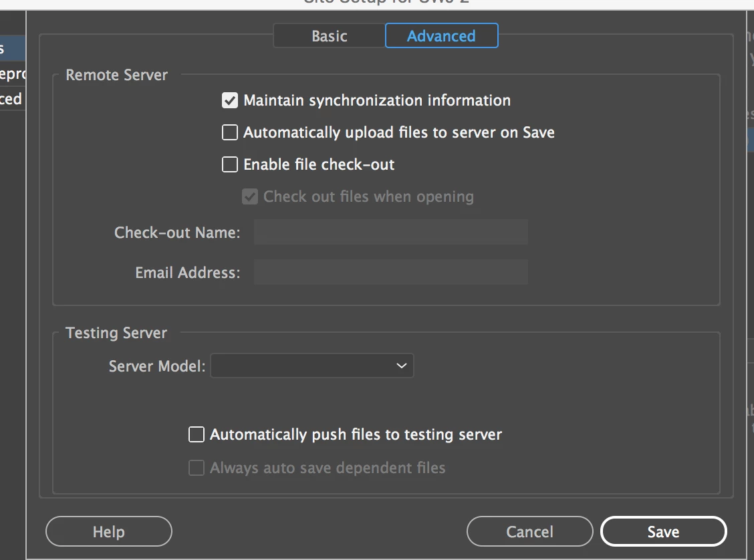Enable Automatically upload files to server on Save
Screen dimensions: 754x560
pos(230,132)
